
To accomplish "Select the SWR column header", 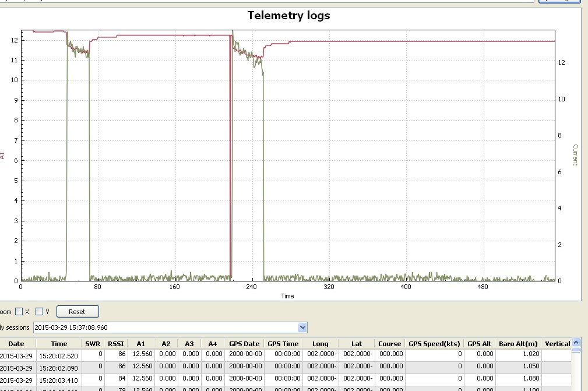I will pyautogui.click(x=92, y=344).
